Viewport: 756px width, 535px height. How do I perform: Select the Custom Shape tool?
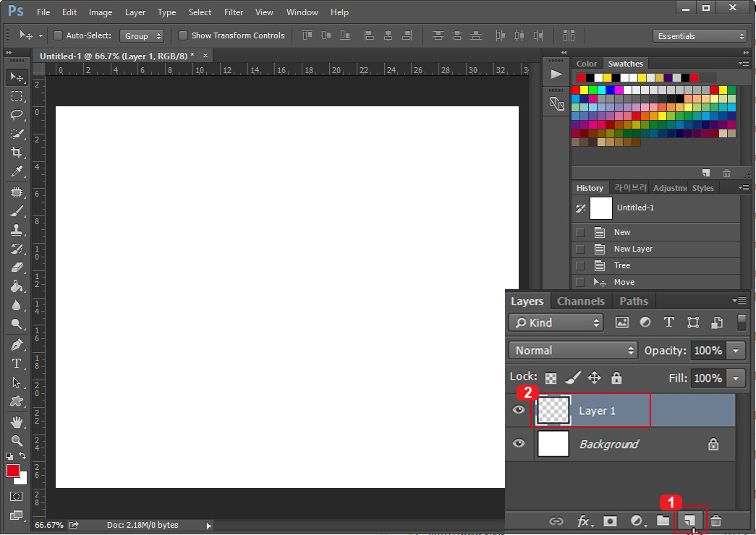coord(17,401)
